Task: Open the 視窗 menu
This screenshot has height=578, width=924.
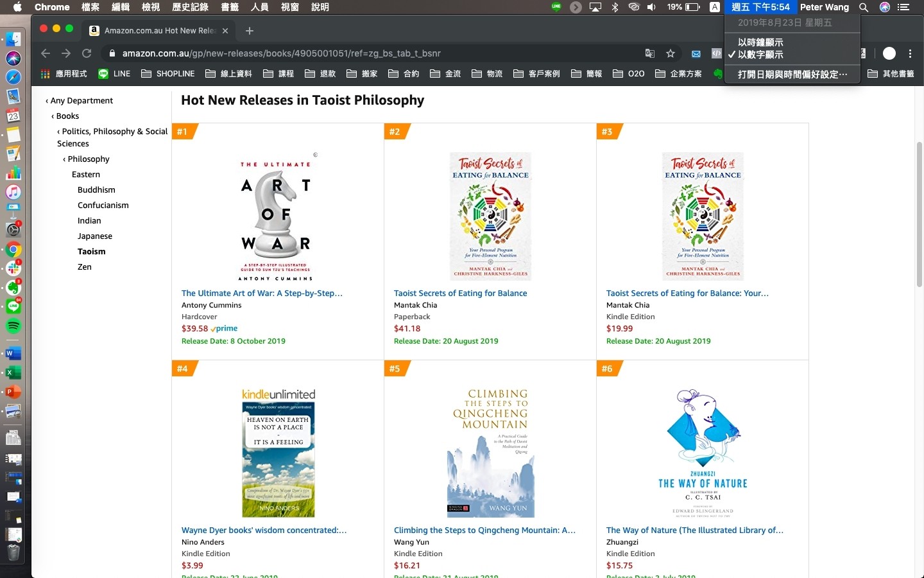Action: click(290, 7)
